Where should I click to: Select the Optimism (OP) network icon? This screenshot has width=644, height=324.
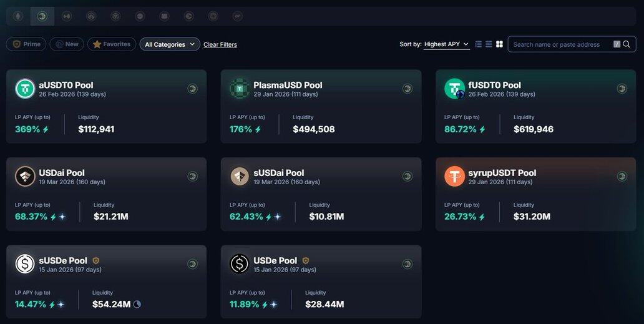click(238, 16)
